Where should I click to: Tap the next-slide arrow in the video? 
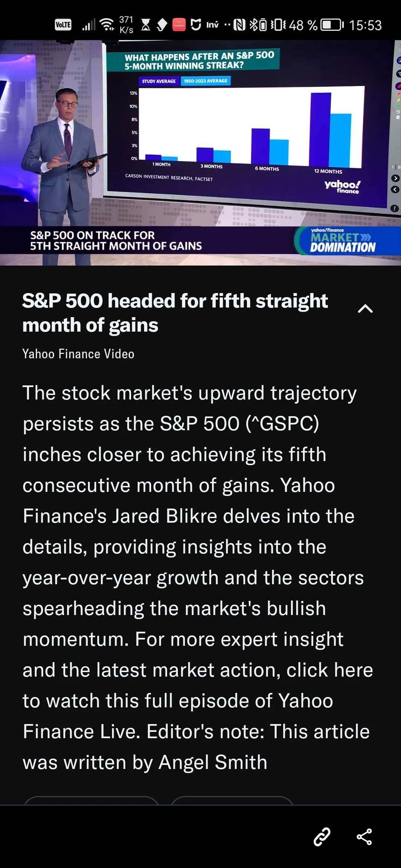point(395,178)
